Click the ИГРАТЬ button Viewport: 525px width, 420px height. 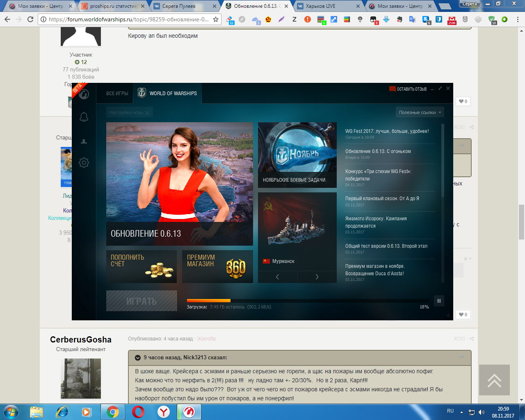pos(142,301)
